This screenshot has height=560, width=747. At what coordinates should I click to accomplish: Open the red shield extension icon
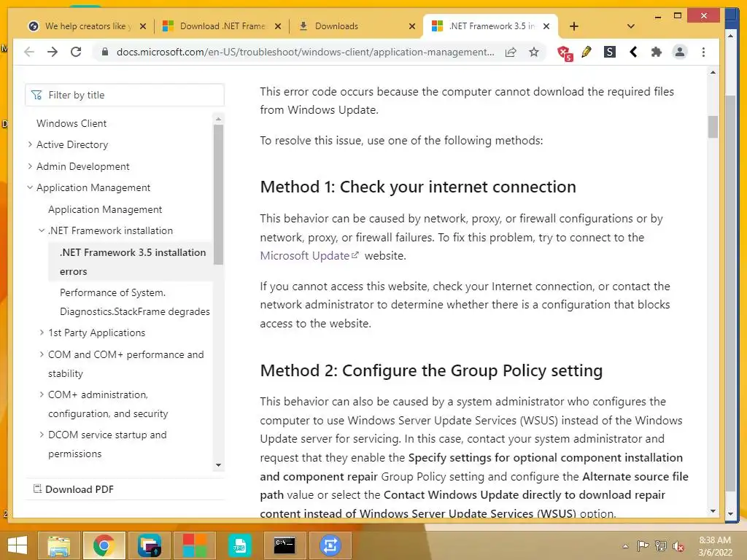tap(565, 52)
